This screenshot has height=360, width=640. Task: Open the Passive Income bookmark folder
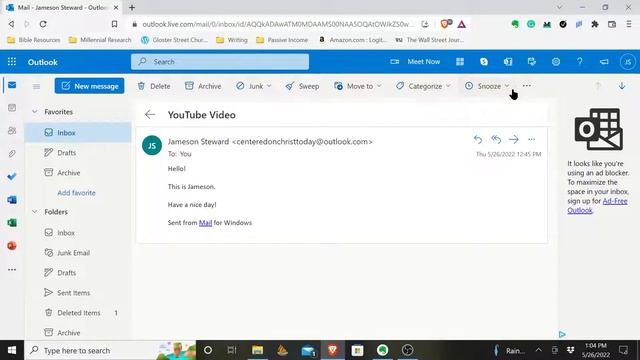[x=282, y=40]
